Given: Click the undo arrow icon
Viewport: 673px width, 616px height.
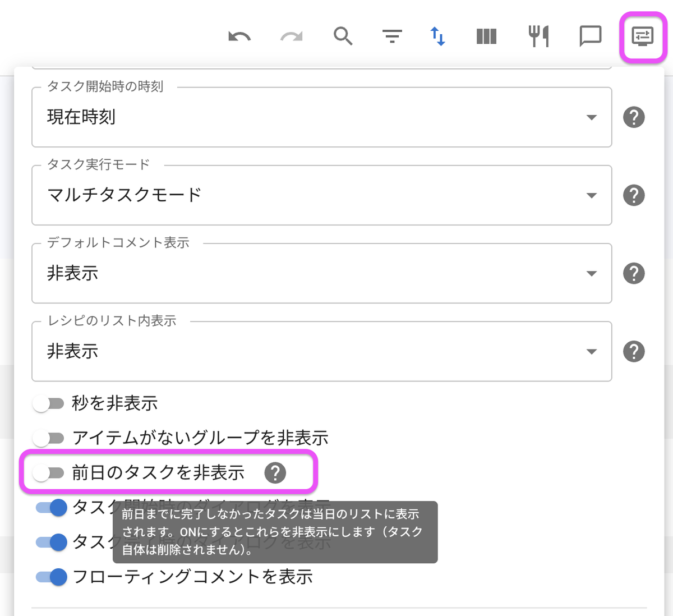Looking at the screenshot, I should pos(239,37).
